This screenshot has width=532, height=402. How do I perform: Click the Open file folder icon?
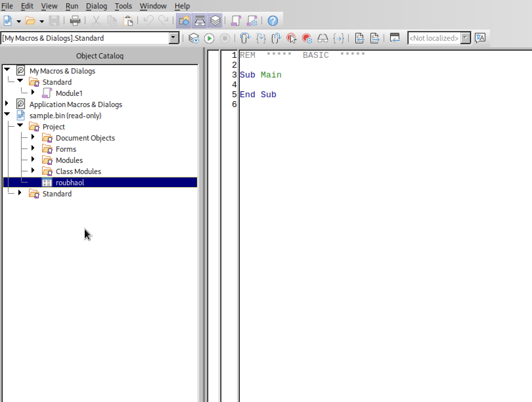(x=31, y=21)
